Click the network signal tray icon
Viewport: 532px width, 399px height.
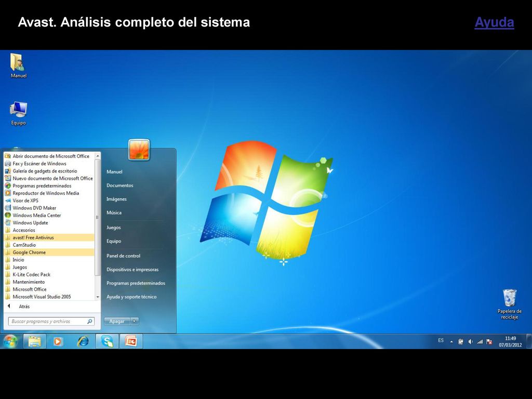pos(480,342)
